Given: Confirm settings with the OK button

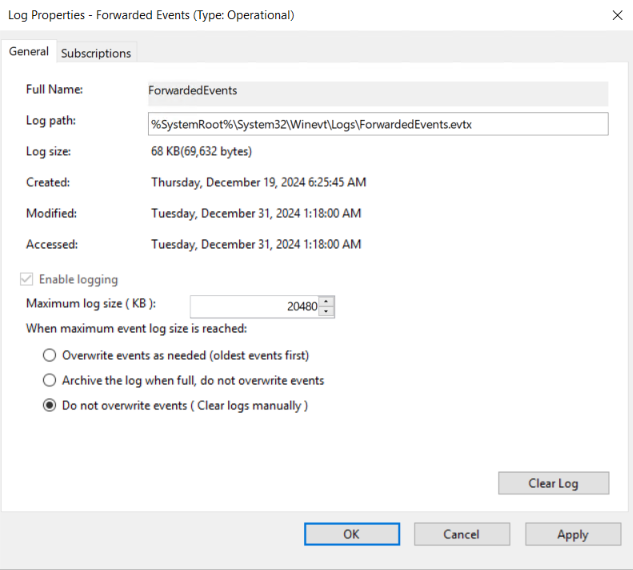Looking at the screenshot, I should pyautogui.click(x=351, y=534).
